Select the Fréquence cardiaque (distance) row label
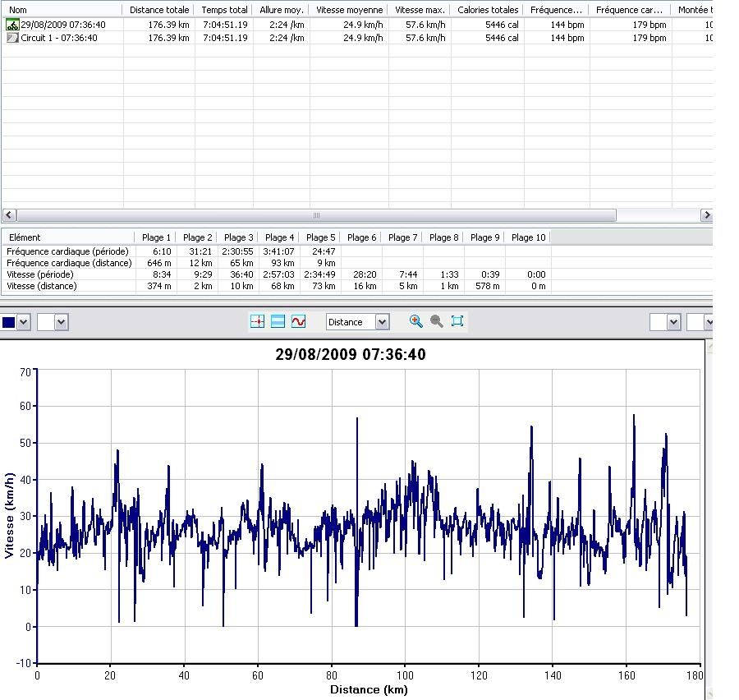739x700 pixels. click(69, 263)
